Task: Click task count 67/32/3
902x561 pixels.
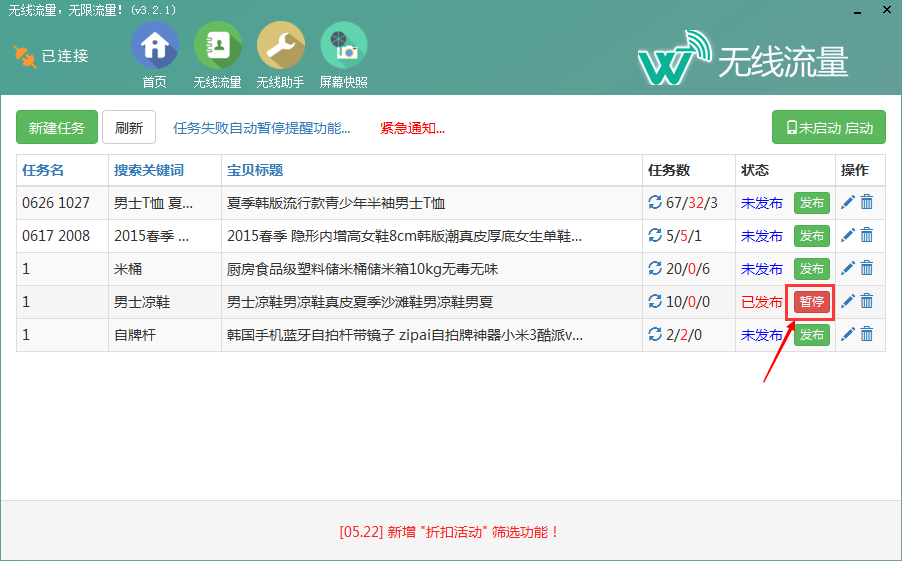Action: (692, 203)
